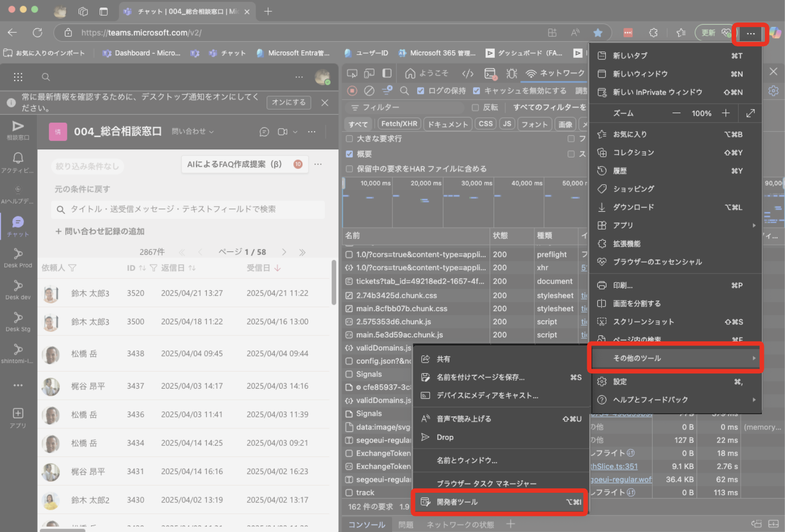785x532 pixels.
Task: Select 新しいタブ in browser menu
Action: coord(676,56)
